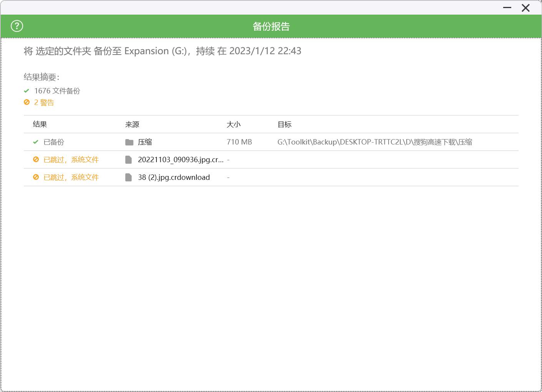Click the warning icon on the 38 (2) row
542x392 pixels.
pyautogui.click(x=36, y=177)
